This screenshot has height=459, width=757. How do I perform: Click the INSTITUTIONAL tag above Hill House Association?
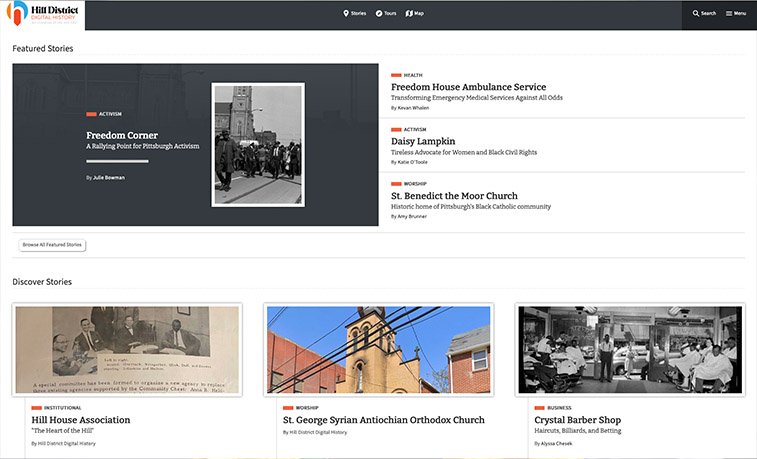[x=63, y=408]
